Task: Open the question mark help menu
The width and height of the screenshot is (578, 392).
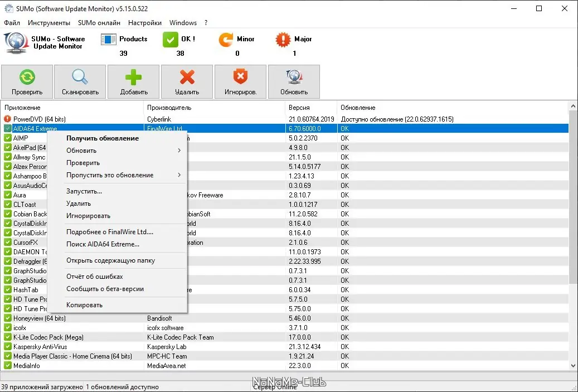Action: [x=206, y=23]
